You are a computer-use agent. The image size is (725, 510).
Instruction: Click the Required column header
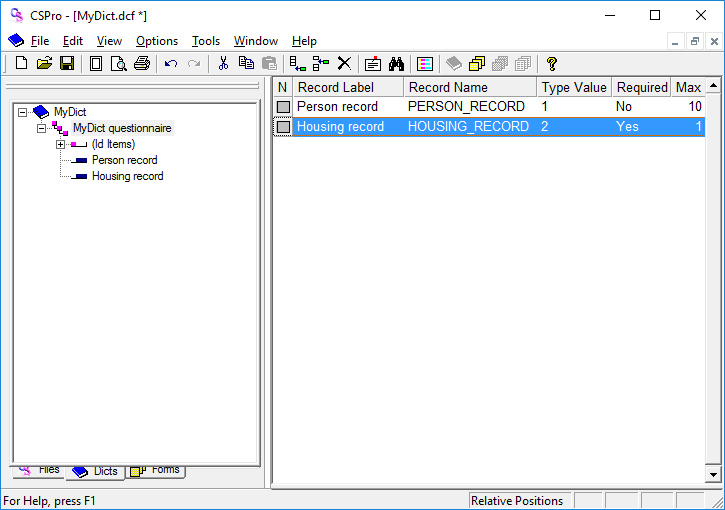point(641,87)
